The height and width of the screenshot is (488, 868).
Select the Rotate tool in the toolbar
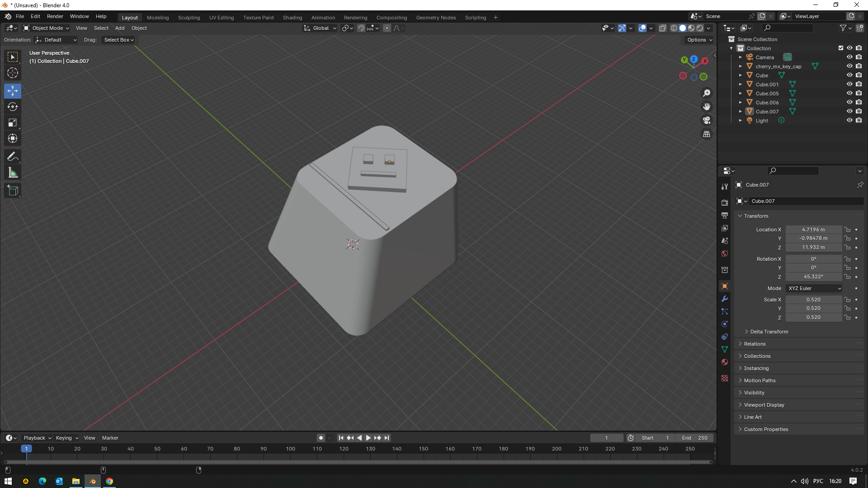pos(13,107)
